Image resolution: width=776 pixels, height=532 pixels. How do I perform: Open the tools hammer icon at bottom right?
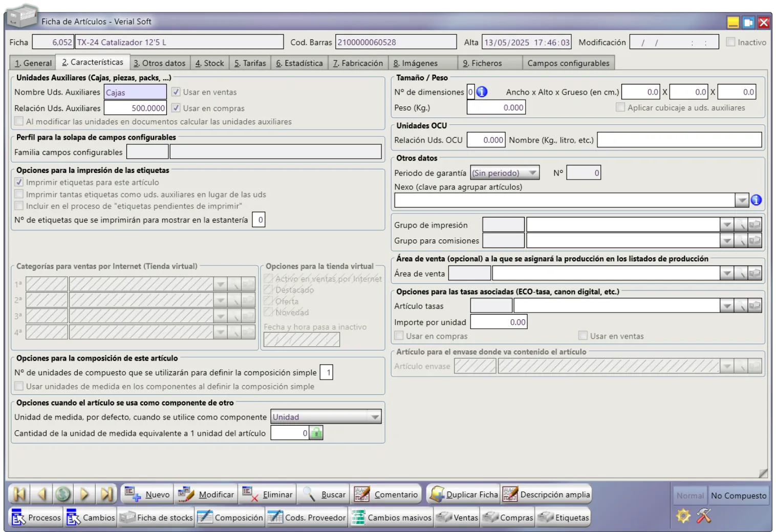tap(704, 516)
